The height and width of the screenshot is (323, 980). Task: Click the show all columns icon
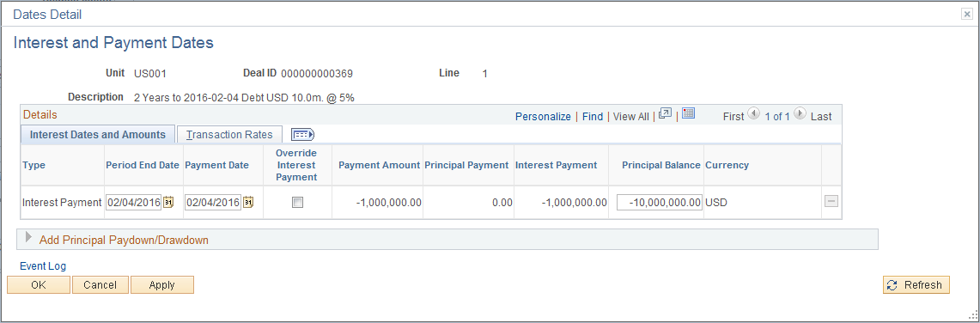pyautogui.click(x=303, y=134)
